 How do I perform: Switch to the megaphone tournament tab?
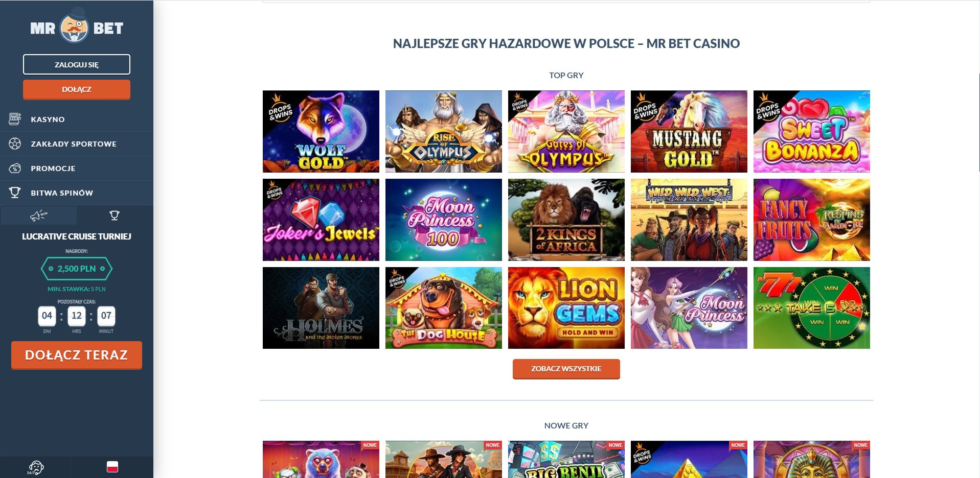click(39, 216)
